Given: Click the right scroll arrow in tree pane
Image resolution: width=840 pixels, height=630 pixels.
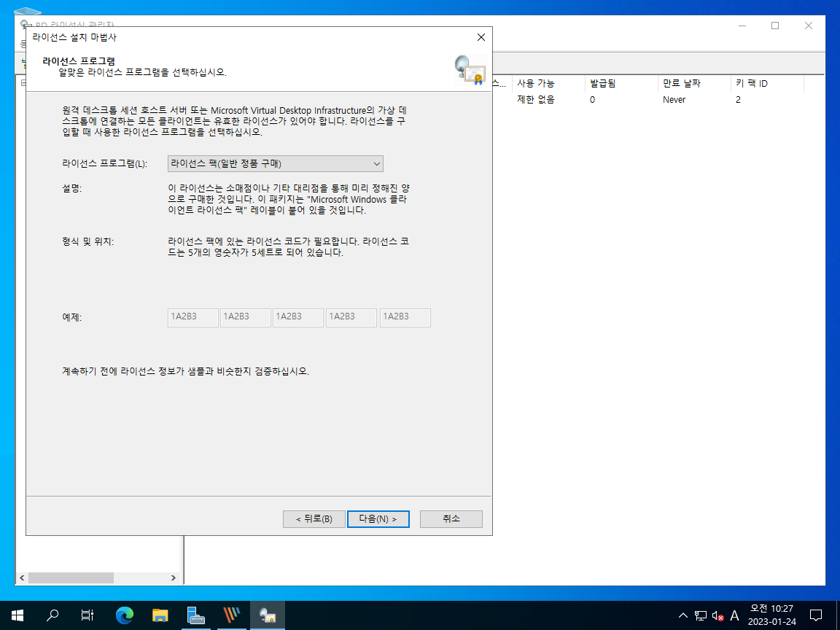Looking at the screenshot, I should [x=173, y=577].
